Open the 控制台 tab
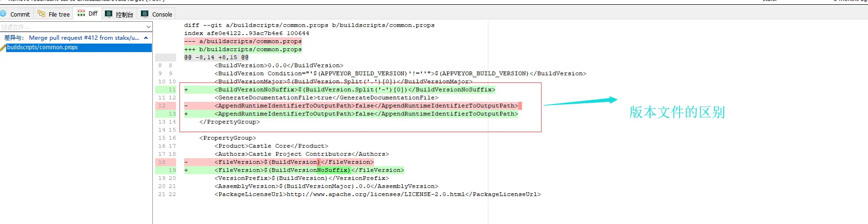The height and width of the screenshot is (224, 868). click(x=119, y=14)
